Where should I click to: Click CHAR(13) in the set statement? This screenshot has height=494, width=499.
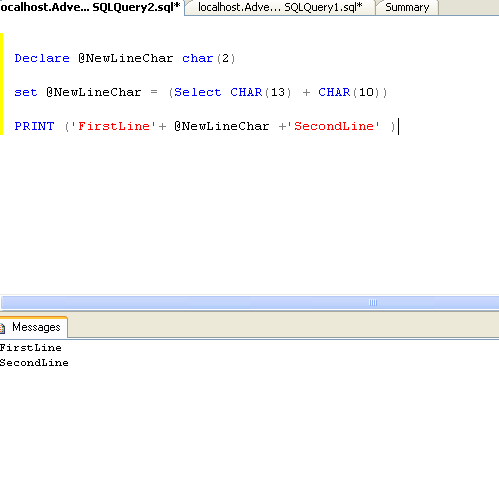[261, 92]
